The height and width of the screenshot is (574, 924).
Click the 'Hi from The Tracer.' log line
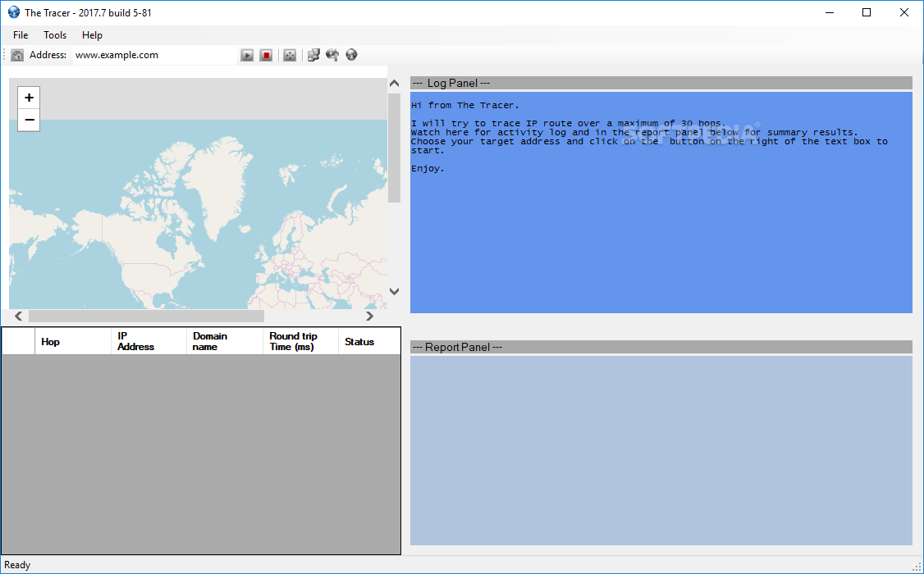click(465, 106)
